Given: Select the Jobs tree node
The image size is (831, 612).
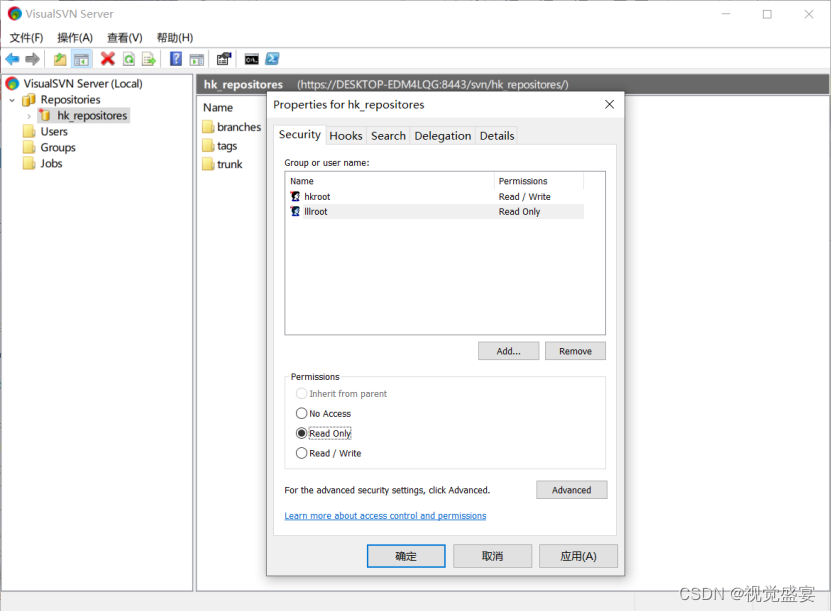Looking at the screenshot, I should tap(51, 163).
